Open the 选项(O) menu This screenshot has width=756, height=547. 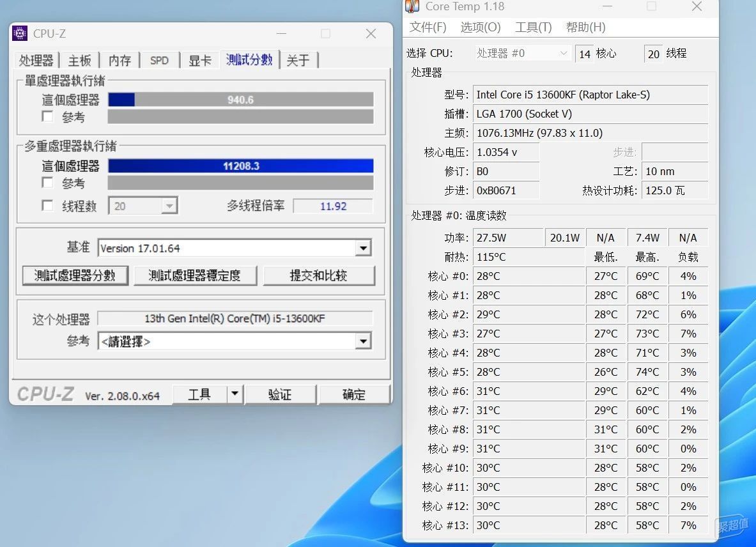[481, 27]
